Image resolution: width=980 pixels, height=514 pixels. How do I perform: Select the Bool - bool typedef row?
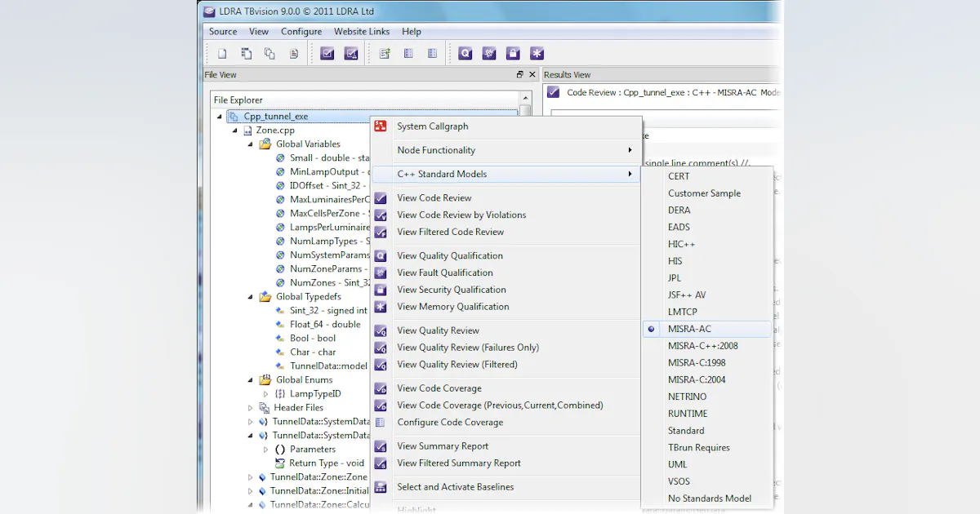point(313,339)
